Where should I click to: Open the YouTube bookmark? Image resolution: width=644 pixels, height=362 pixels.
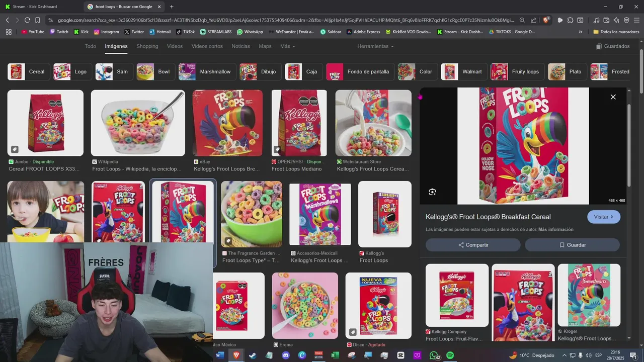point(32,32)
